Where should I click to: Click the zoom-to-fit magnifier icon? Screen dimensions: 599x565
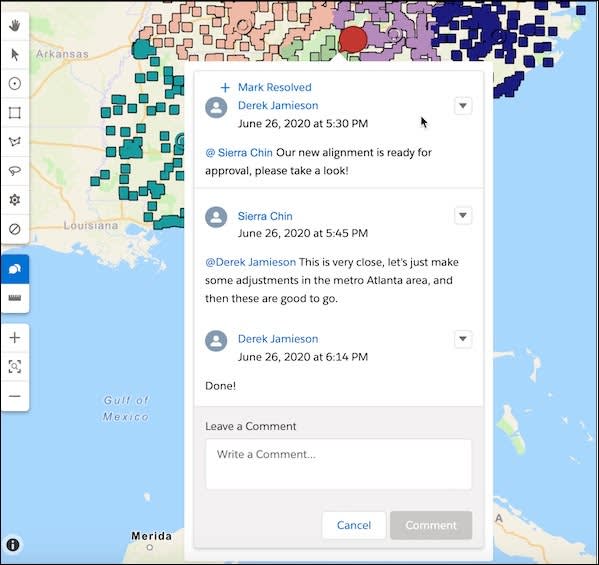pos(15,367)
